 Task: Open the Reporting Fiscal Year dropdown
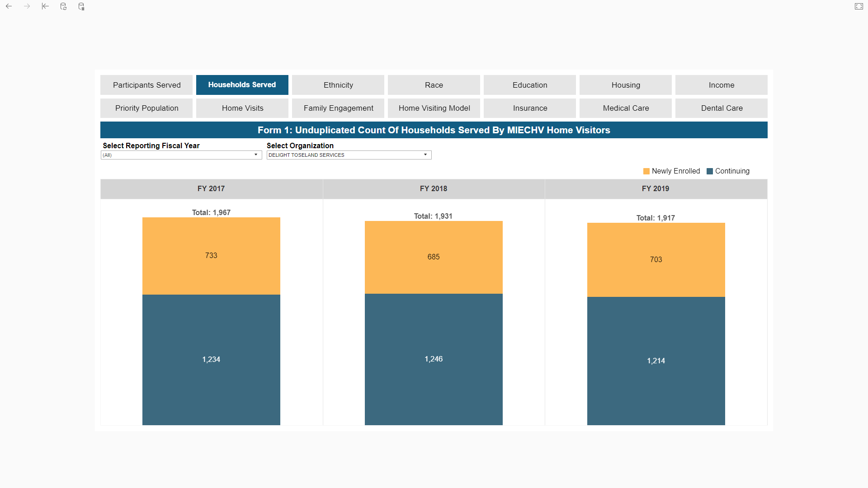click(x=181, y=155)
